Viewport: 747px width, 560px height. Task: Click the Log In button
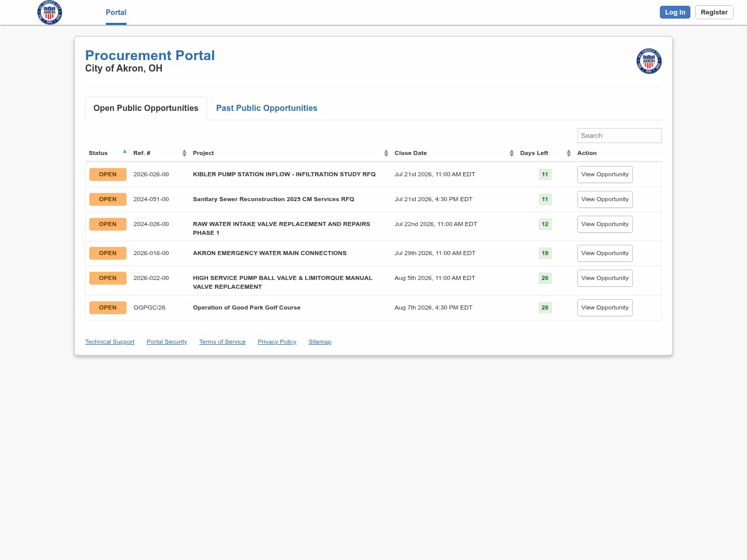tap(675, 12)
